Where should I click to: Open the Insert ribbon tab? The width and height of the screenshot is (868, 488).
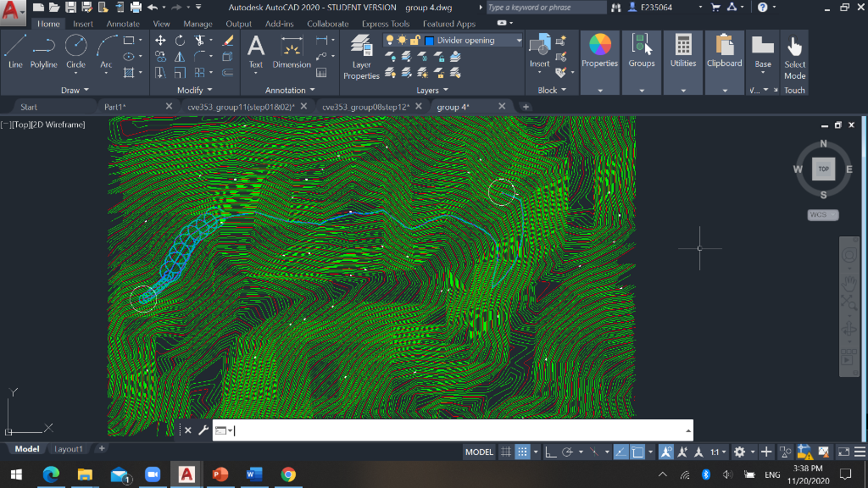point(83,24)
